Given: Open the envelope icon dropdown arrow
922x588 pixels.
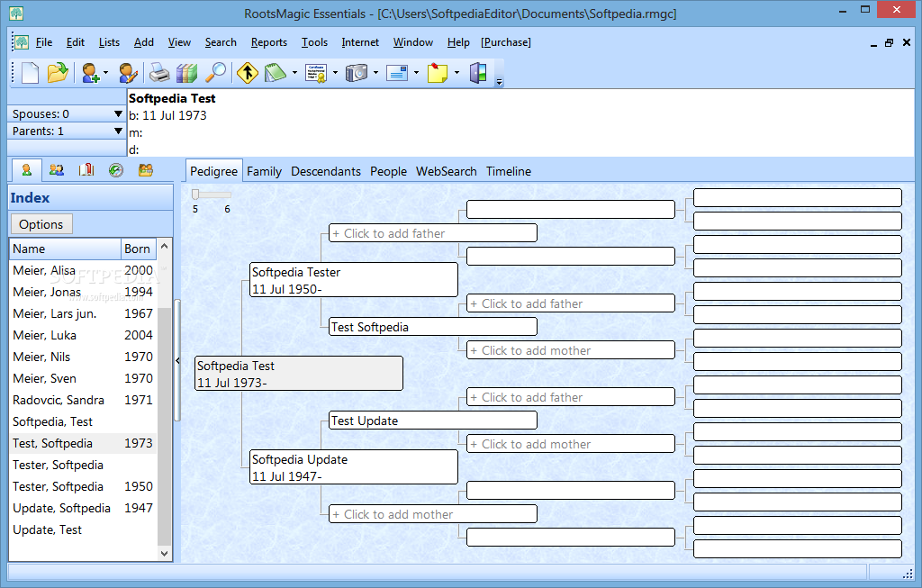Looking at the screenshot, I should [x=416, y=73].
